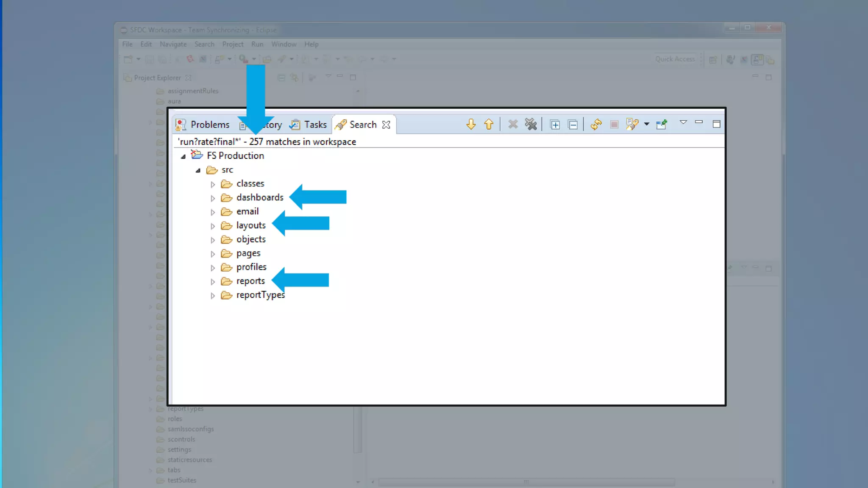Select the layouts folder

pyautogui.click(x=250, y=225)
